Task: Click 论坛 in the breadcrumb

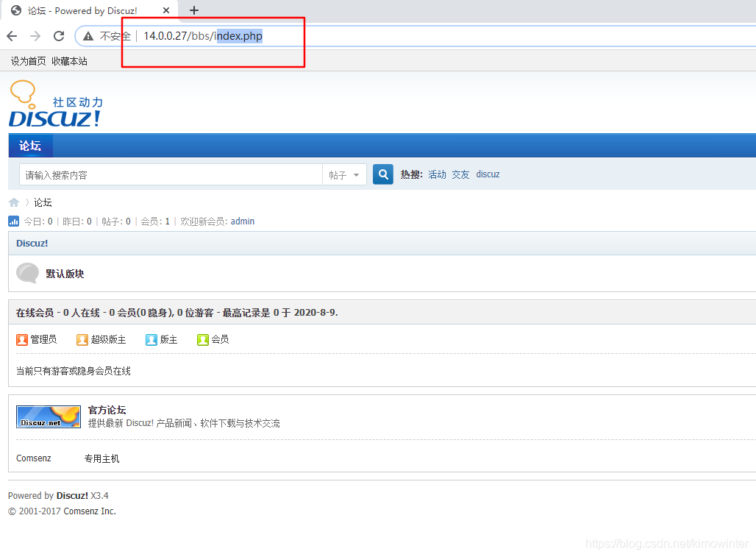Action: click(x=43, y=202)
